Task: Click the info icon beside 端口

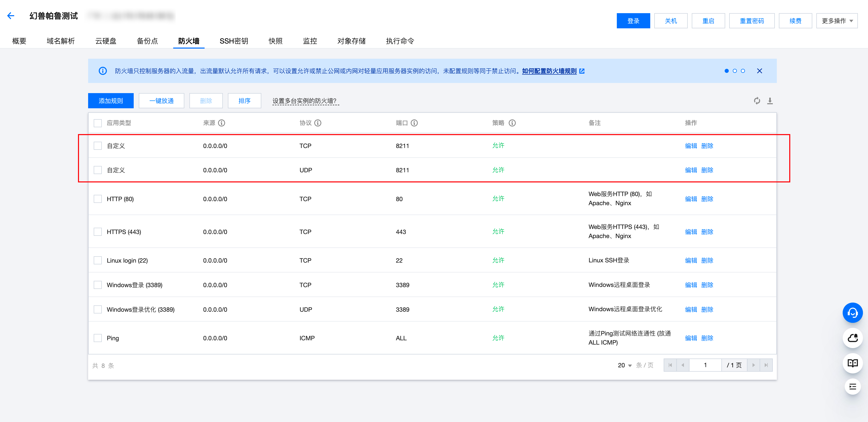Action: pyautogui.click(x=415, y=123)
